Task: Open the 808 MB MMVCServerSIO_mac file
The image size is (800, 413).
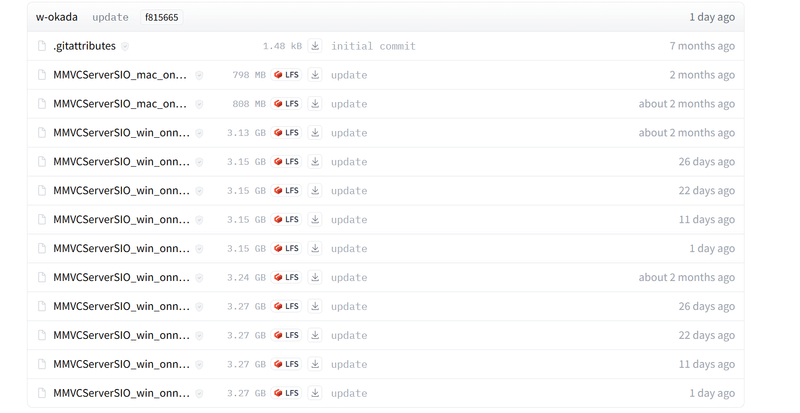Action: (120, 104)
